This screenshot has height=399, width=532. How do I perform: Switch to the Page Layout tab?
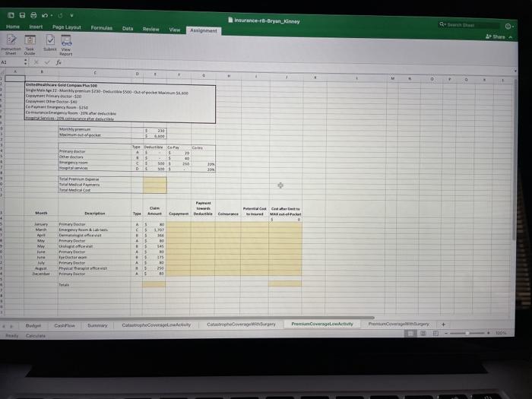[67, 27]
